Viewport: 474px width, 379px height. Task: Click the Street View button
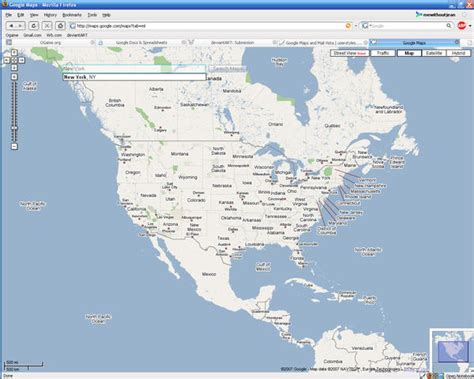tap(350, 53)
